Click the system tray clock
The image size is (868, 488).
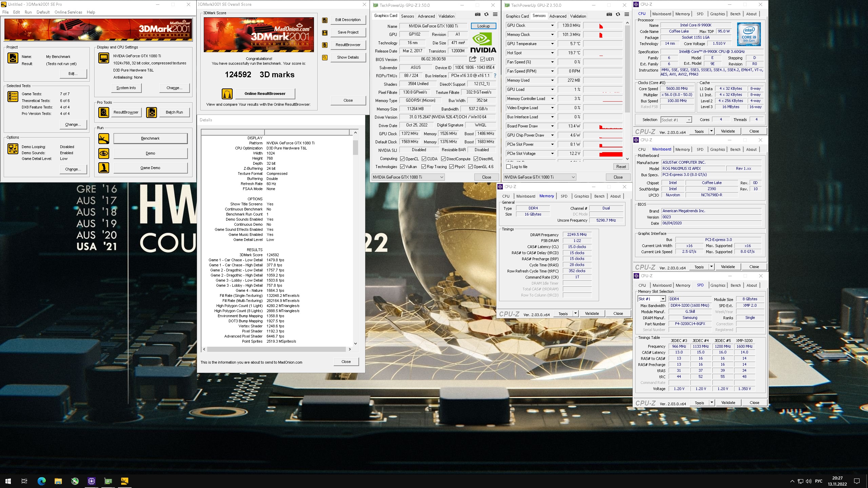837,481
